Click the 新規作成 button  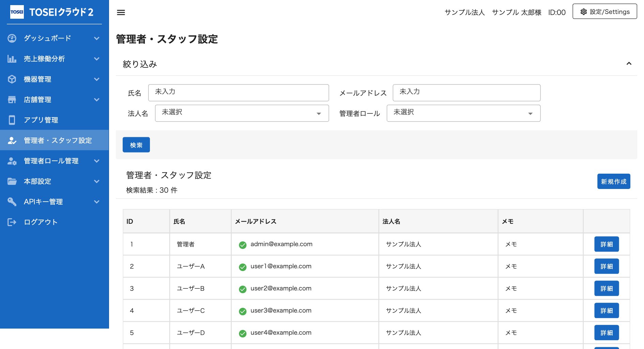614,181
